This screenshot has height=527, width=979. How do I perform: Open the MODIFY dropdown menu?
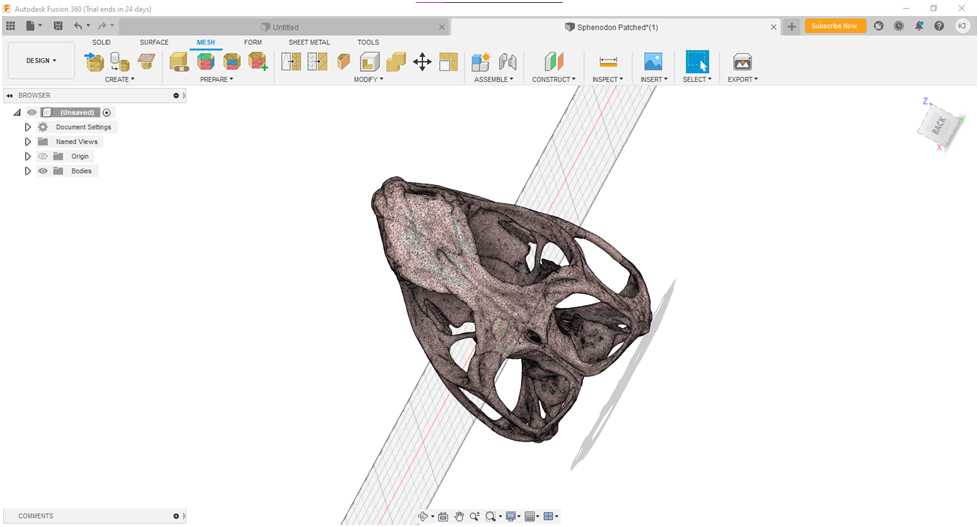(368, 79)
